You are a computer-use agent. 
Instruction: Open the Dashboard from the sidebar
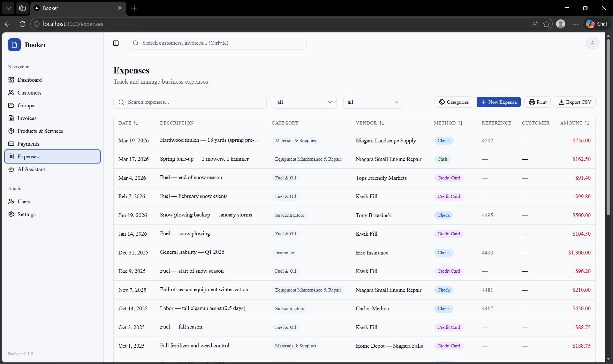coord(29,80)
